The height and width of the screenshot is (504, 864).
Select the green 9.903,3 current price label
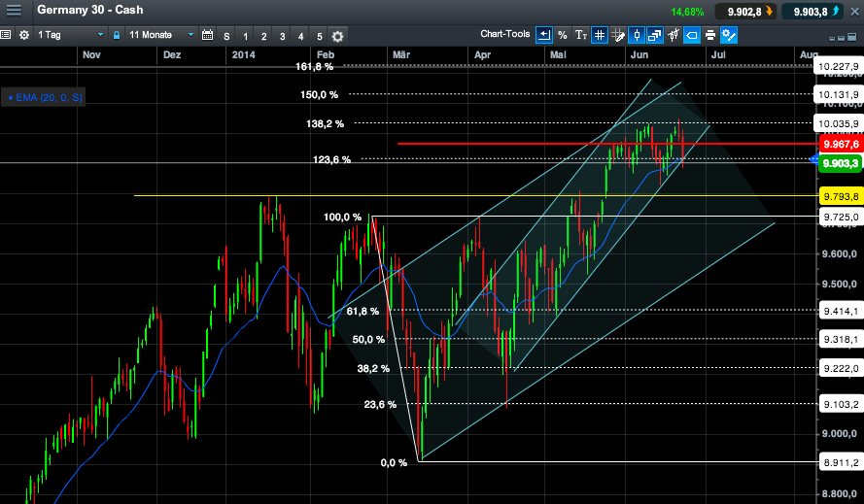(841, 163)
